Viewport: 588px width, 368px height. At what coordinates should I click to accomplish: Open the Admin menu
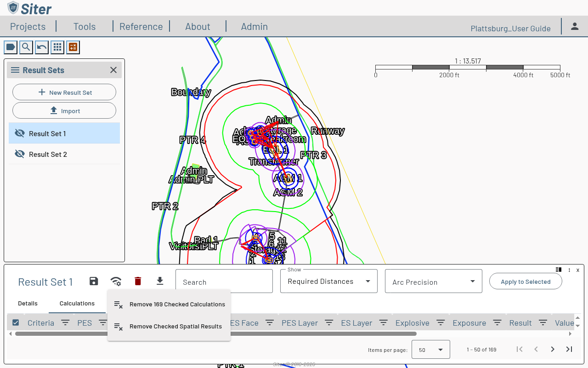click(254, 27)
